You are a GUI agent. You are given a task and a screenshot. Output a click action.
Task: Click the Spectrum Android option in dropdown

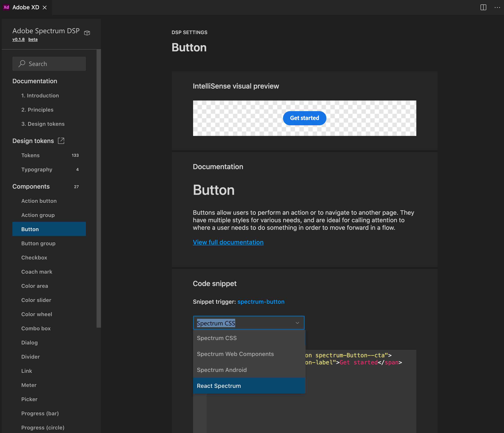[222, 370]
